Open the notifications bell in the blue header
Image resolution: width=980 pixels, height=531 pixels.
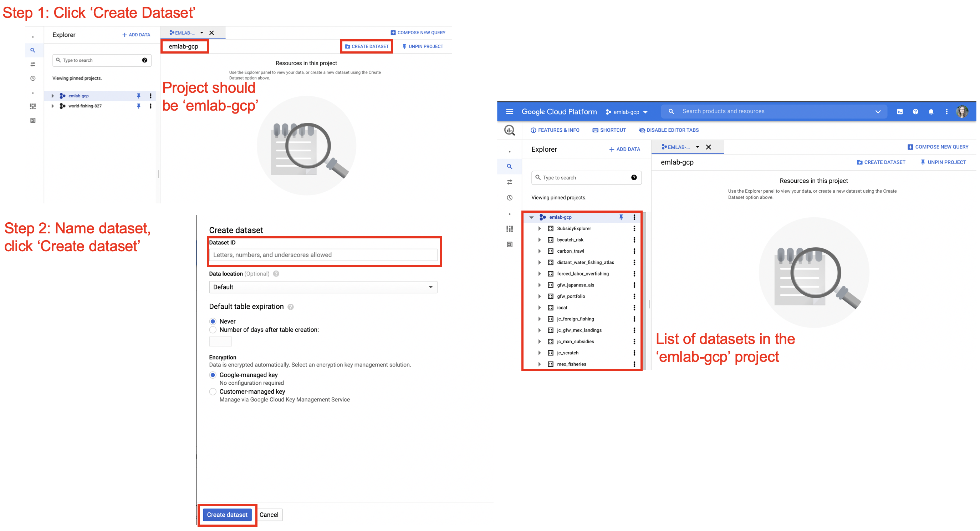931,112
